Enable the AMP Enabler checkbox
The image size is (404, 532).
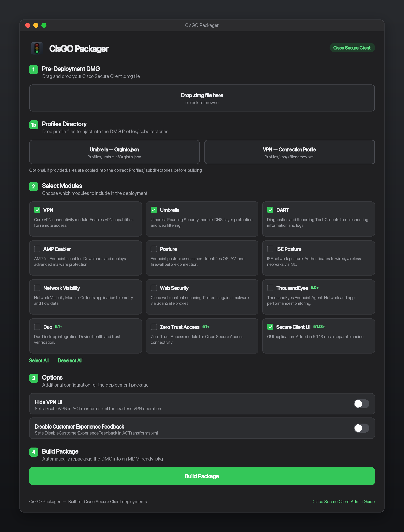pos(37,249)
